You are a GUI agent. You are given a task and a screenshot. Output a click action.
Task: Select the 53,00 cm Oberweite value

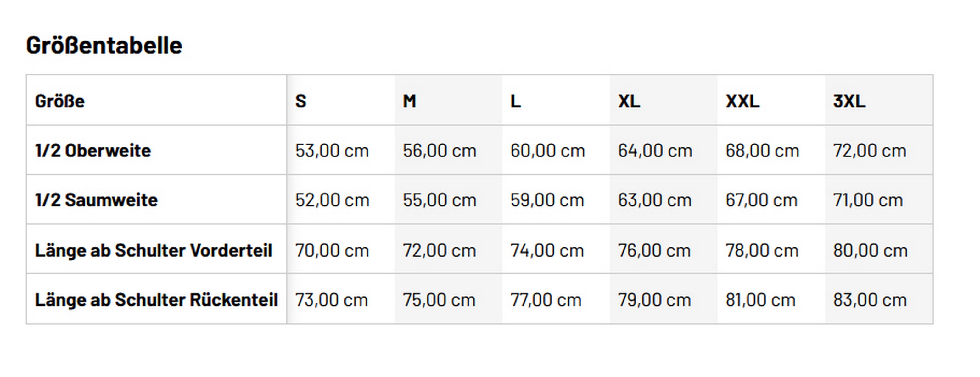point(332,150)
